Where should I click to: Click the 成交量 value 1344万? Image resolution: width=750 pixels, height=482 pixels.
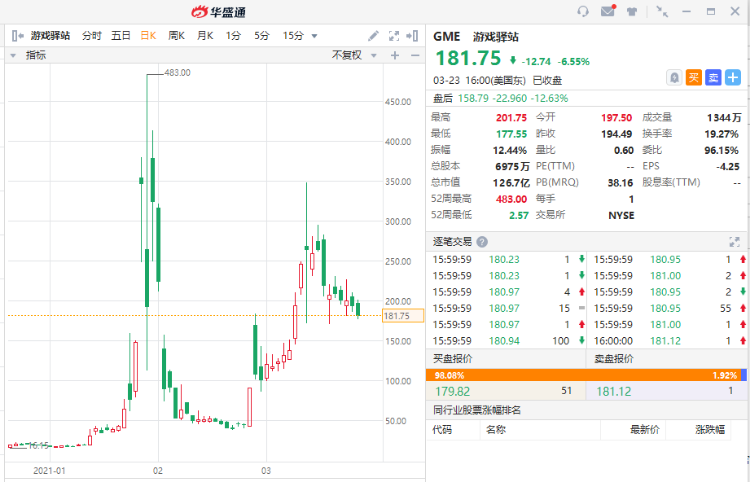(724, 118)
